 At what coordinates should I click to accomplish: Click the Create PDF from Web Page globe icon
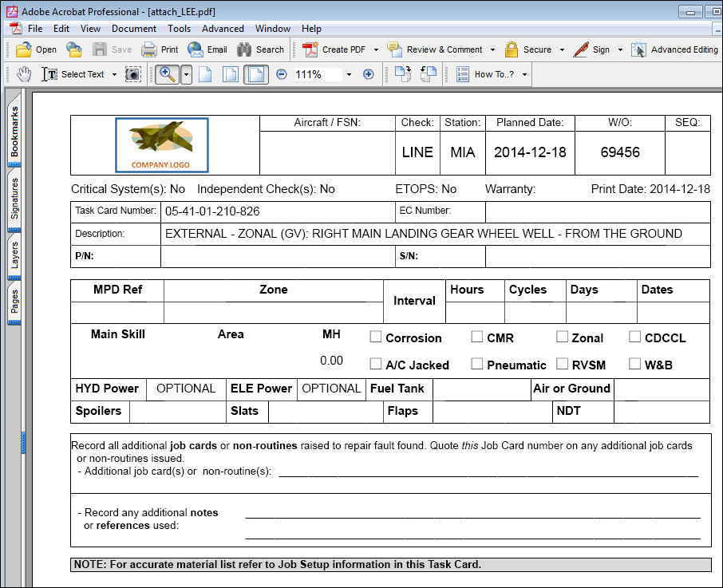[73, 49]
